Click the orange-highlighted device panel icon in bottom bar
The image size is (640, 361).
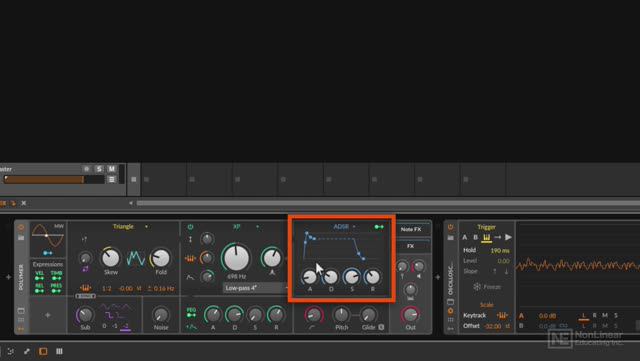(x=43, y=351)
